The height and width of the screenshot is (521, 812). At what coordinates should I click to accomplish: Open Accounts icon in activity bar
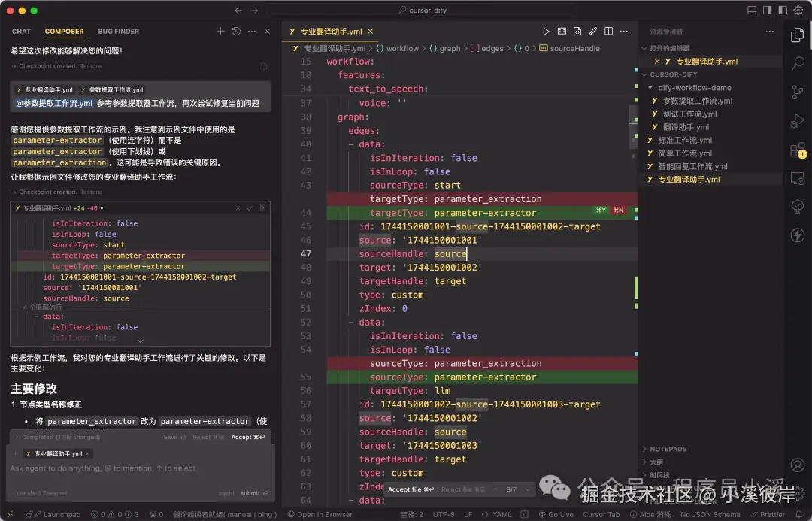[798, 465]
